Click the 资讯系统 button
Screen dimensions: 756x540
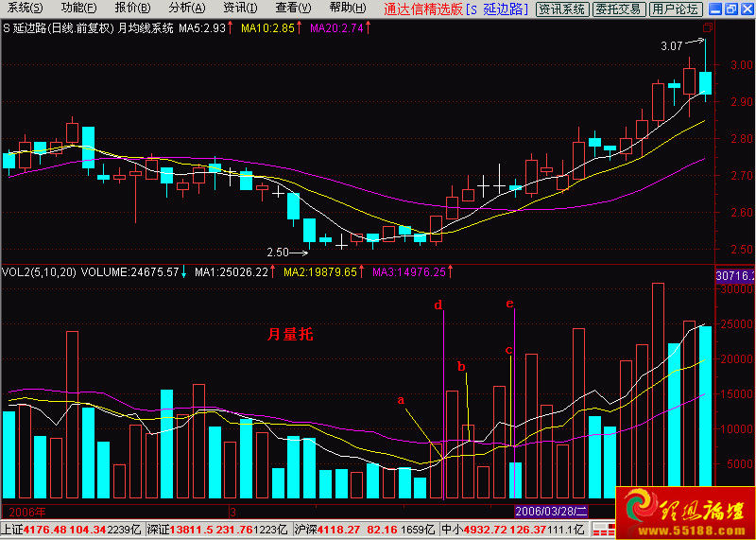coord(561,9)
